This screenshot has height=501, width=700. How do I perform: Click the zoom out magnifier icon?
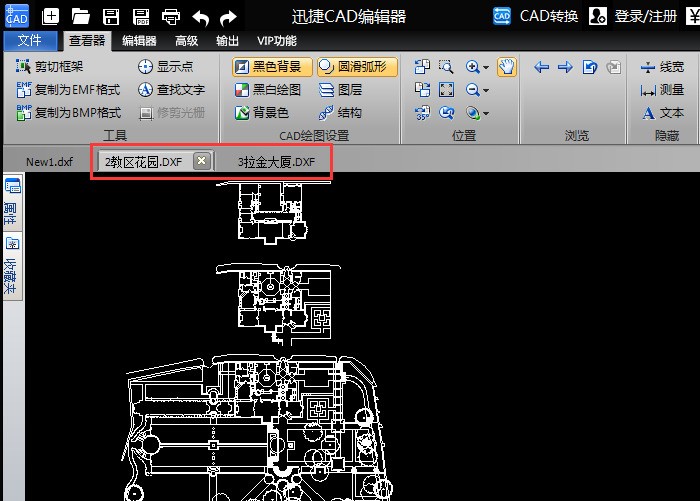[472, 90]
